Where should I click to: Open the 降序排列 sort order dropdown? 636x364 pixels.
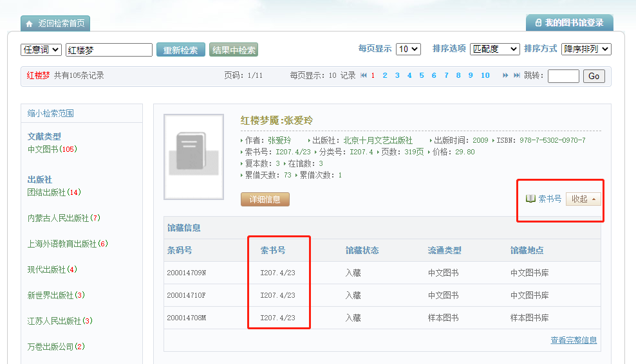click(586, 49)
